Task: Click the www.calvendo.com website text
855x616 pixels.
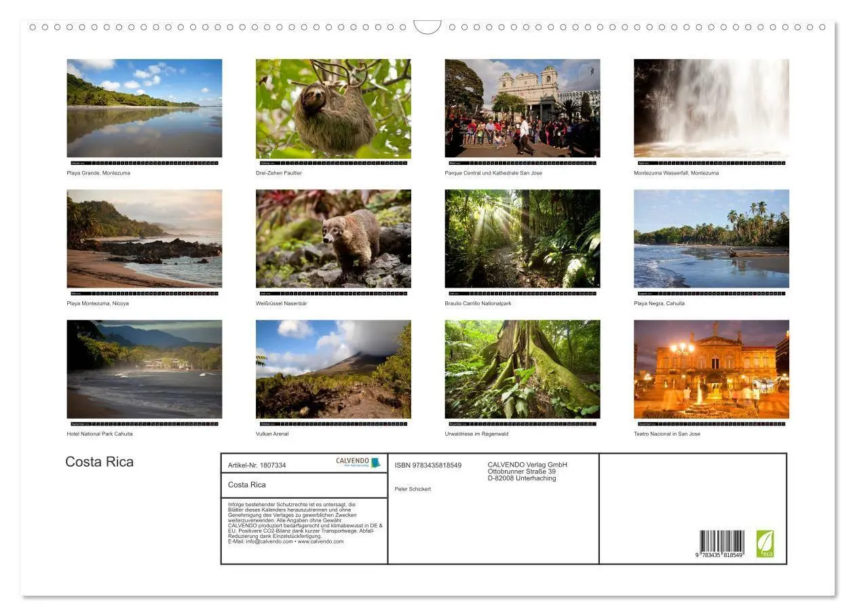Action: [x=320, y=541]
